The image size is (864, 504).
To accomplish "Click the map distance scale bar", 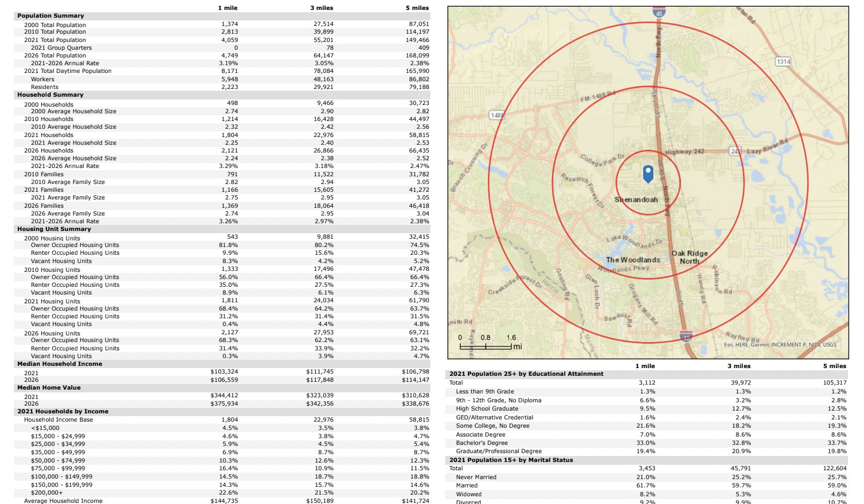I will 486,347.
